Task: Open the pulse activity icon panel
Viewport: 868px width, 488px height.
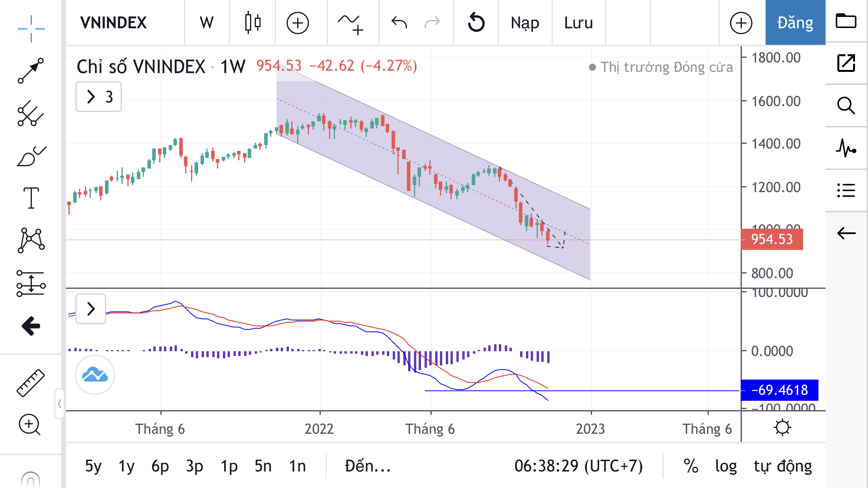Action: (846, 148)
